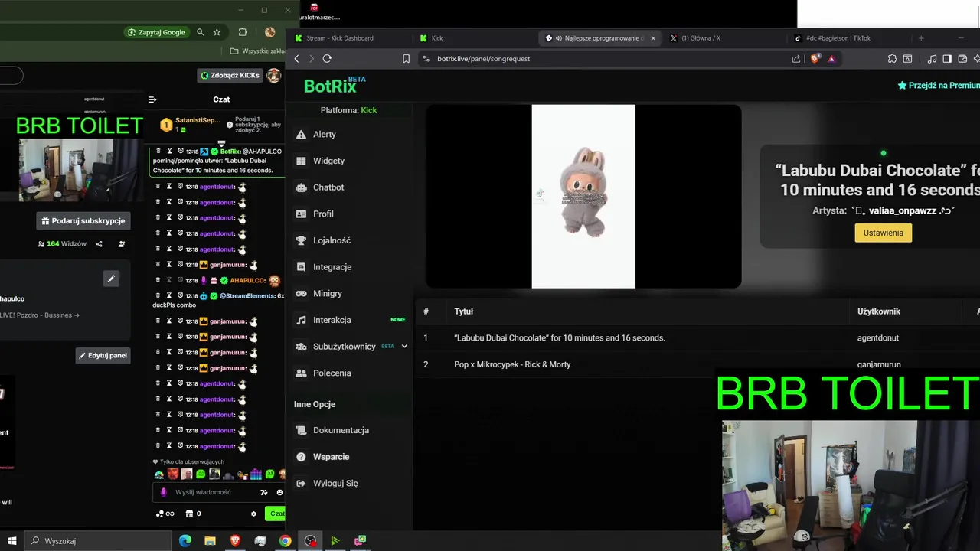
Task: Click Windows Start button
Action: point(11,541)
